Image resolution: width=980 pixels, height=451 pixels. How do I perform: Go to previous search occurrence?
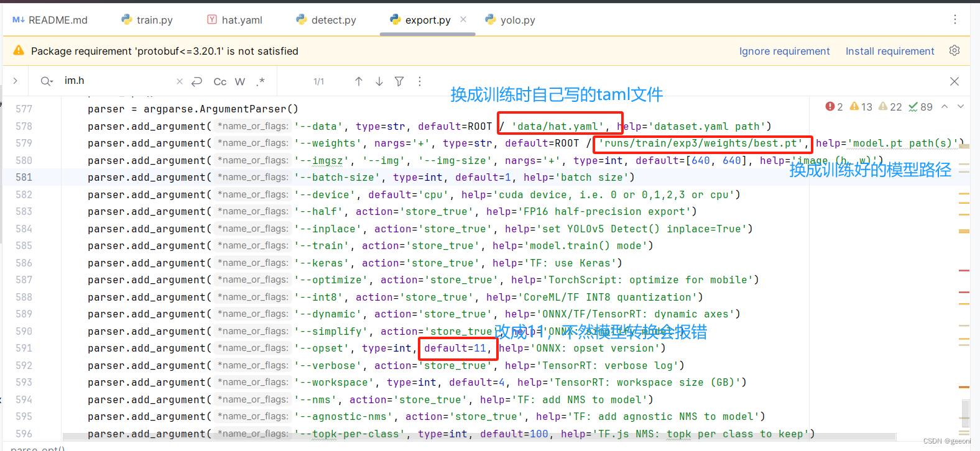tap(359, 81)
